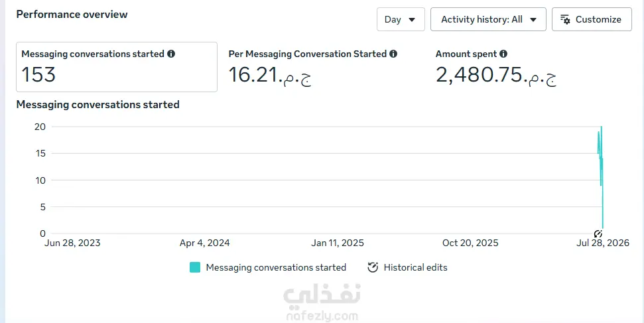Select the Amount spent metric
This screenshot has width=644, height=323.
[496, 66]
